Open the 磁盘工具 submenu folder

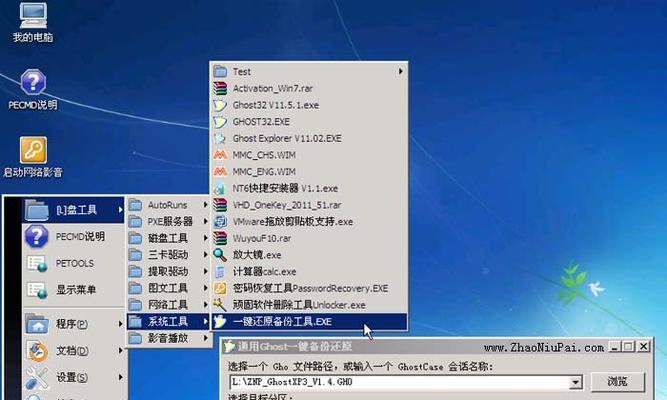click(x=168, y=238)
